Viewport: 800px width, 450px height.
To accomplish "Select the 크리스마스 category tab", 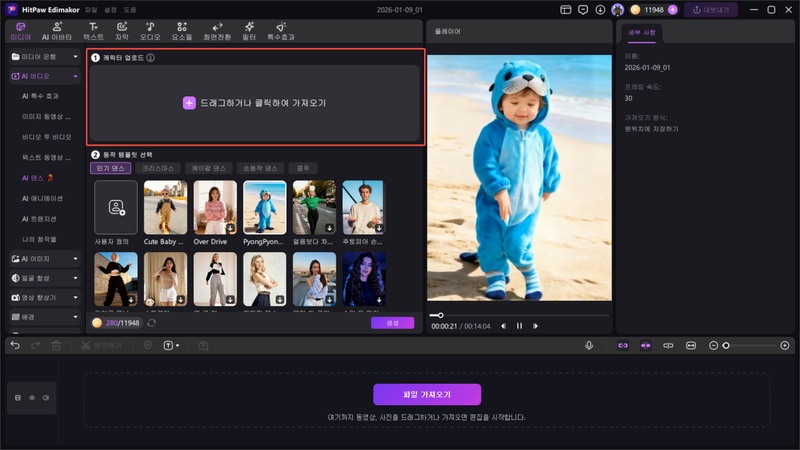I will click(x=158, y=168).
